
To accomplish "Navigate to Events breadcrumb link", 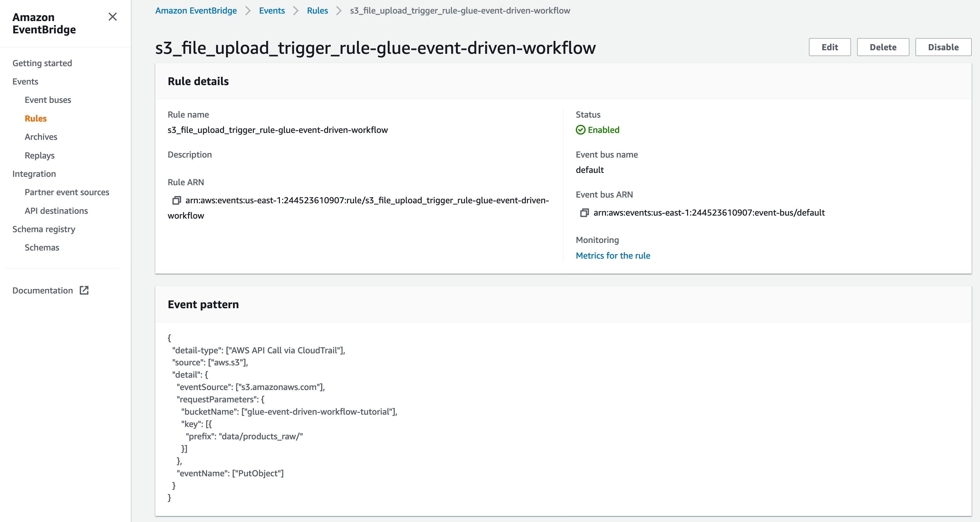I will 271,11.
